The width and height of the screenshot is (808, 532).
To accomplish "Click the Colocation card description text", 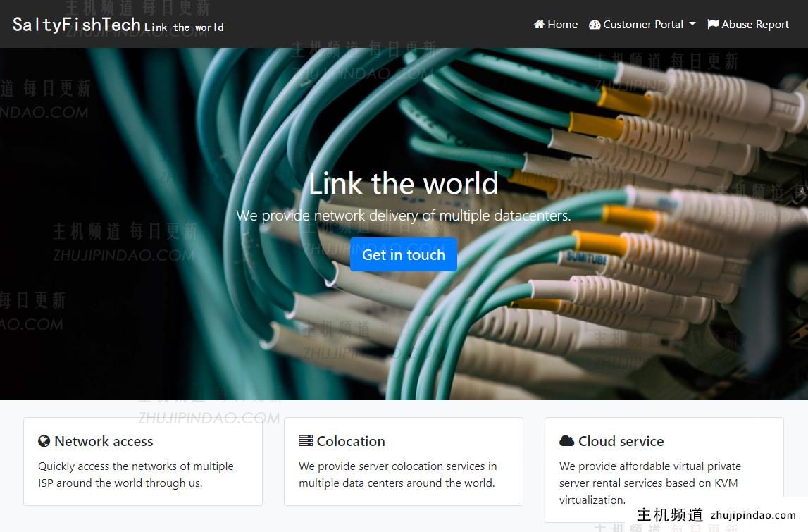I will point(398,474).
